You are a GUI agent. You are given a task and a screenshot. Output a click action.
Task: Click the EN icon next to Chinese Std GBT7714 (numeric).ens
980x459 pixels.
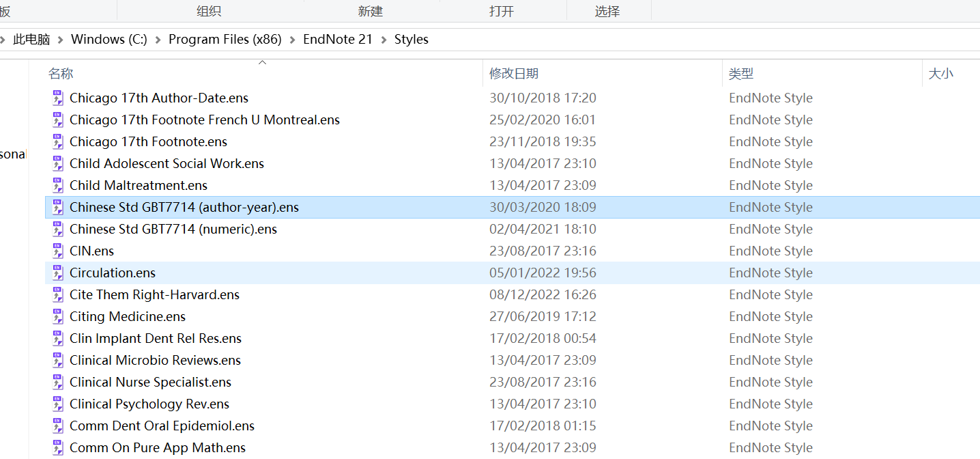click(57, 229)
